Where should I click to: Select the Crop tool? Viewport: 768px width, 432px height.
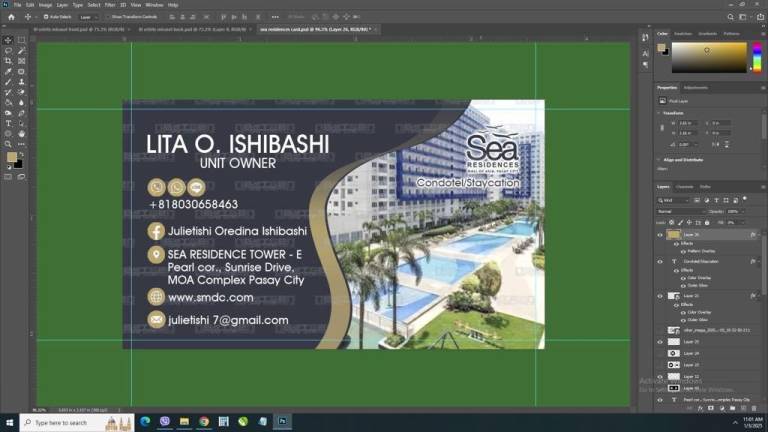(8, 61)
